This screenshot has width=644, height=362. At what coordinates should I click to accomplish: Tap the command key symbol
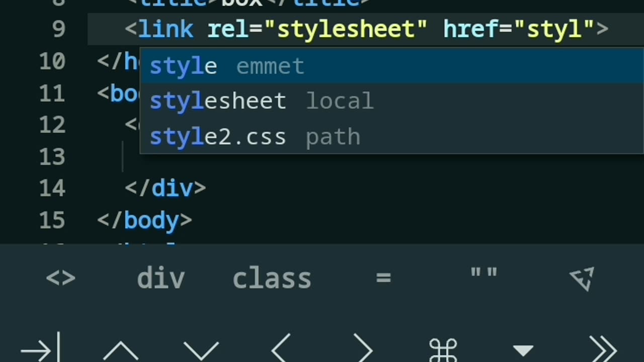click(x=443, y=350)
